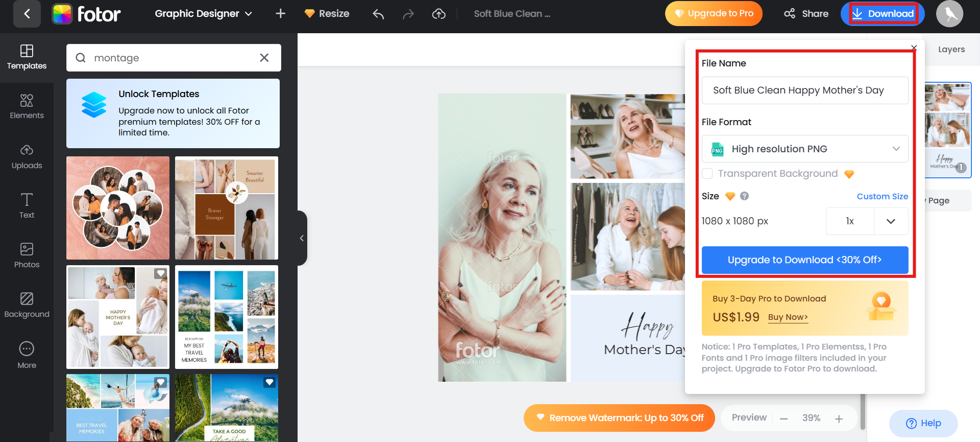Viewport: 980px width, 442px height.
Task: Click the 39% zoom level
Action: 811,418
